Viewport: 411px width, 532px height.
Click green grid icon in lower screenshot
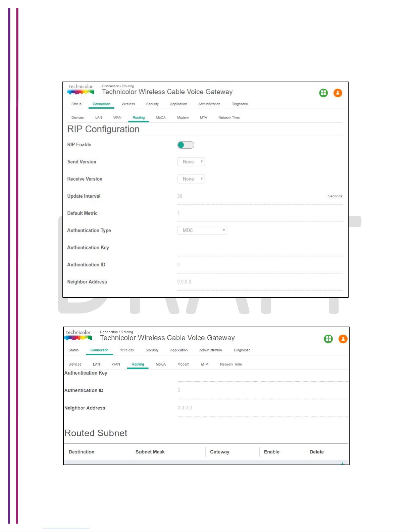328,339
